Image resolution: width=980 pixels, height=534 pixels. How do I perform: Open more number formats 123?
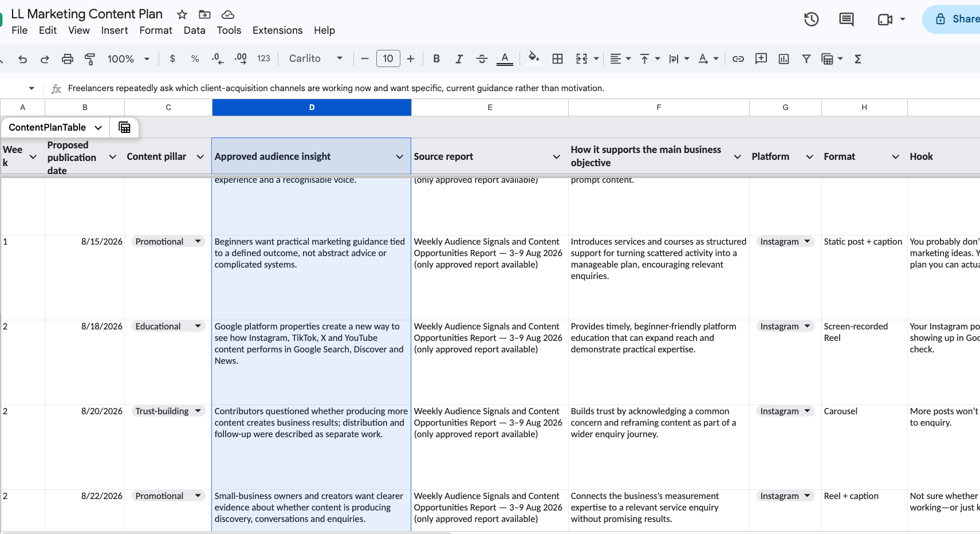[x=263, y=59]
